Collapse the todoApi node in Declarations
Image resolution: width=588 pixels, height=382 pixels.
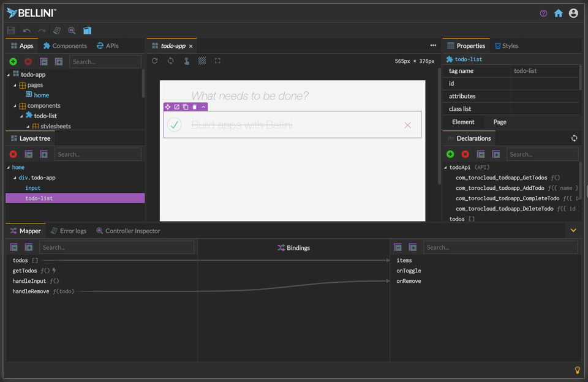click(x=445, y=167)
